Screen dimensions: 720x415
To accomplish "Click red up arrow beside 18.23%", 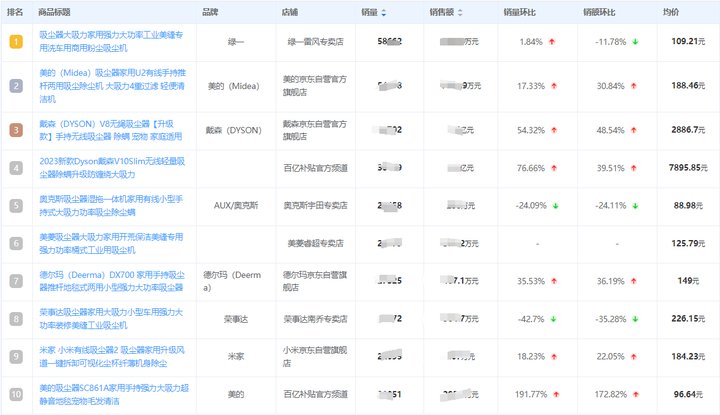I will (x=554, y=356).
